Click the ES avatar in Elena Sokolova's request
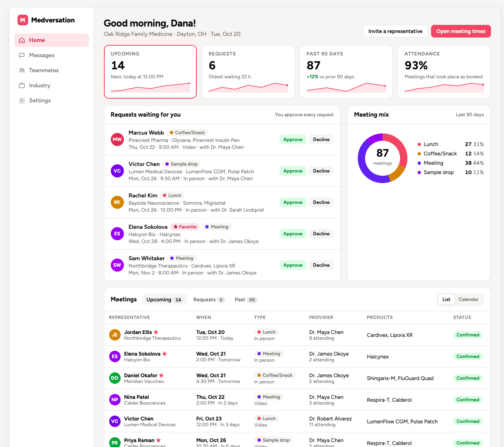The image size is (504, 447). coord(117,234)
